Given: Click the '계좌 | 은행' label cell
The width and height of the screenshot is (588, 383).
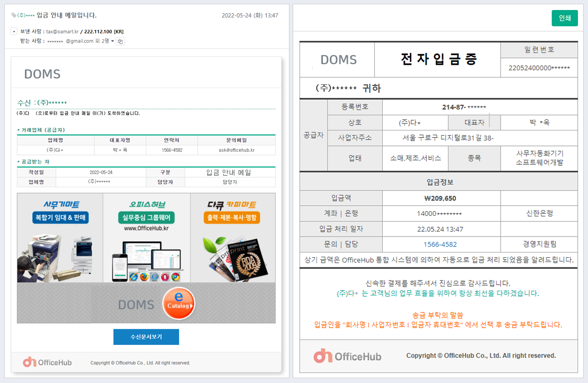Looking at the screenshot, I should pos(341,213).
